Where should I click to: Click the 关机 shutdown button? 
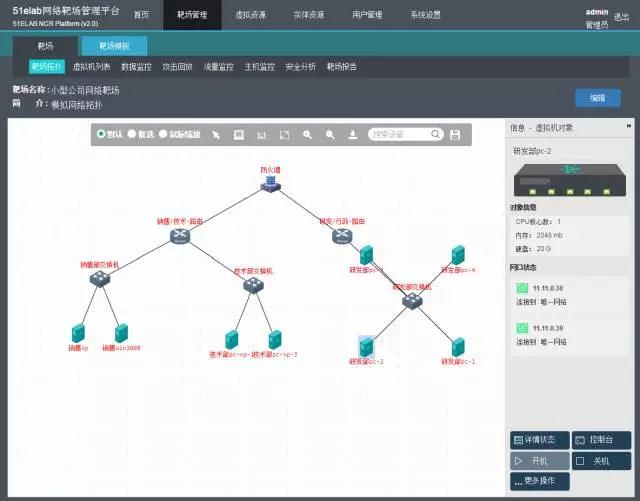[600, 461]
